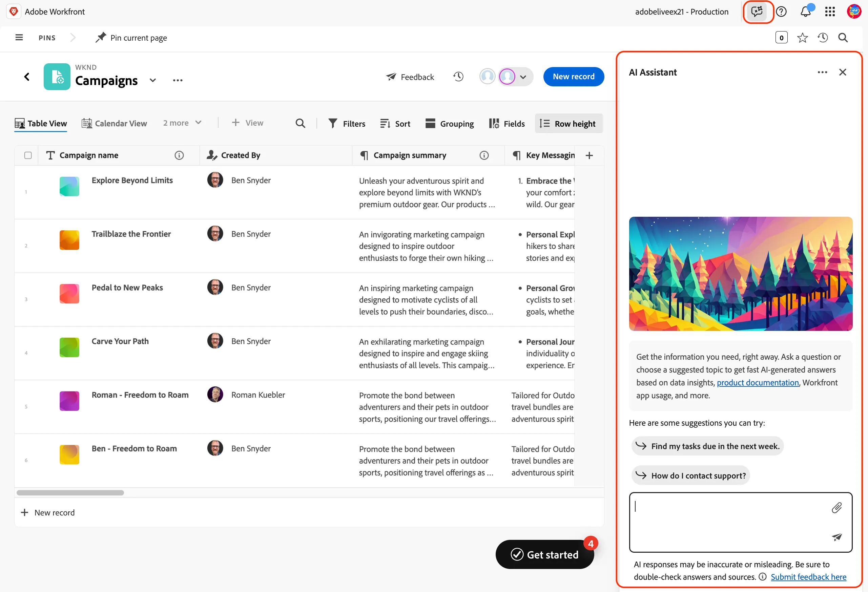Open the Grouping menu
868x592 pixels.
(450, 124)
